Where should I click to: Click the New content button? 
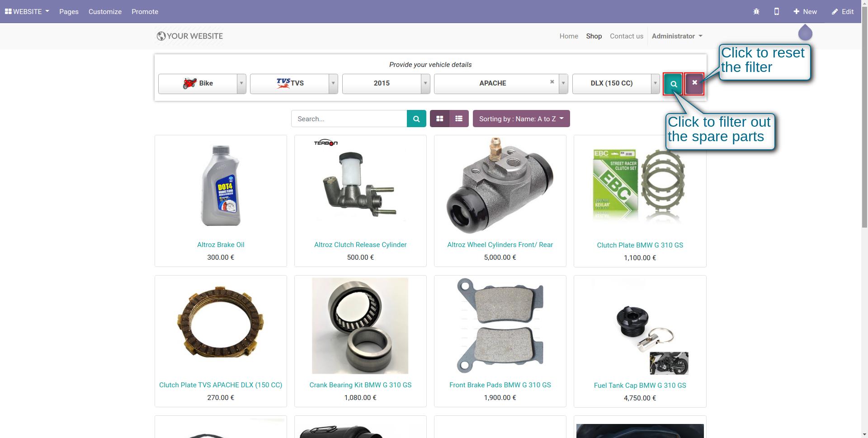coord(805,12)
